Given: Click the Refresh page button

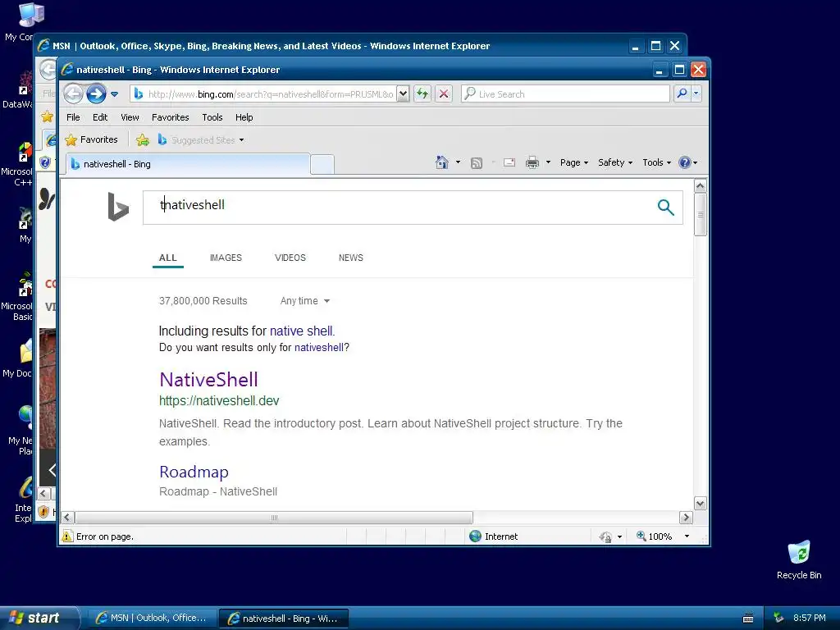Looking at the screenshot, I should pyautogui.click(x=422, y=94).
